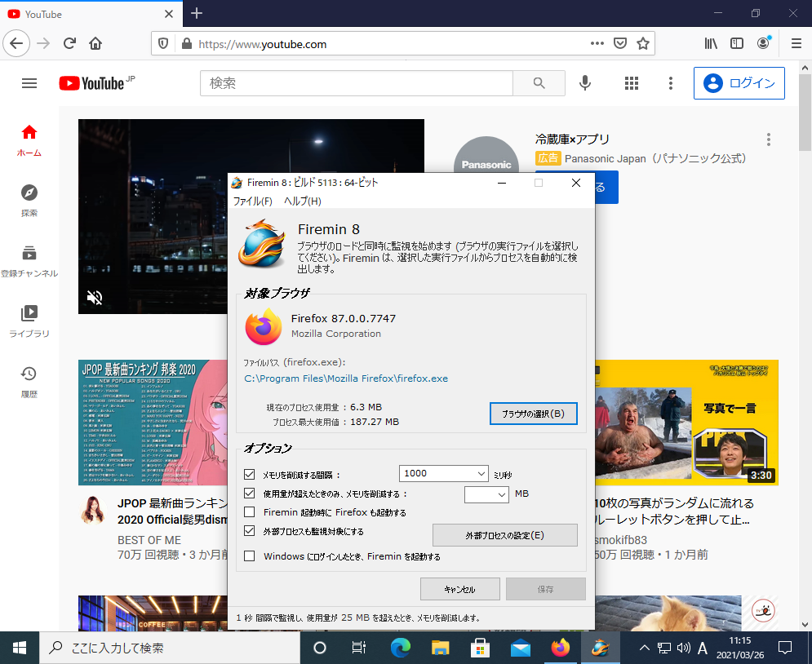Expand the 1000 millisecond interval dropdown
This screenshot has height=664, width=812.
click(x=479, y=473)
